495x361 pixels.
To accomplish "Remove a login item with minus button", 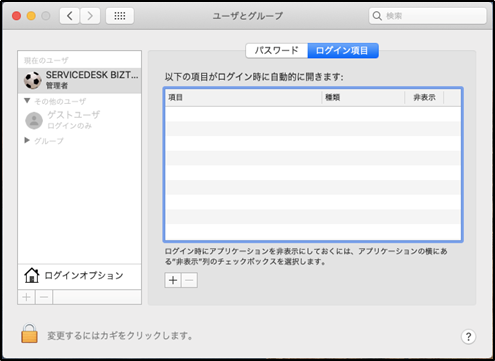I will [x=189, y=280].
